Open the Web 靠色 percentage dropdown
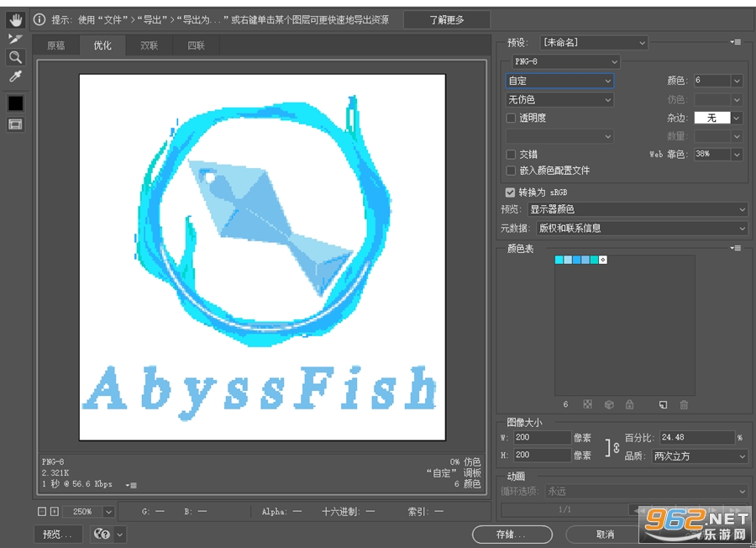 click(x=736, y=155)
